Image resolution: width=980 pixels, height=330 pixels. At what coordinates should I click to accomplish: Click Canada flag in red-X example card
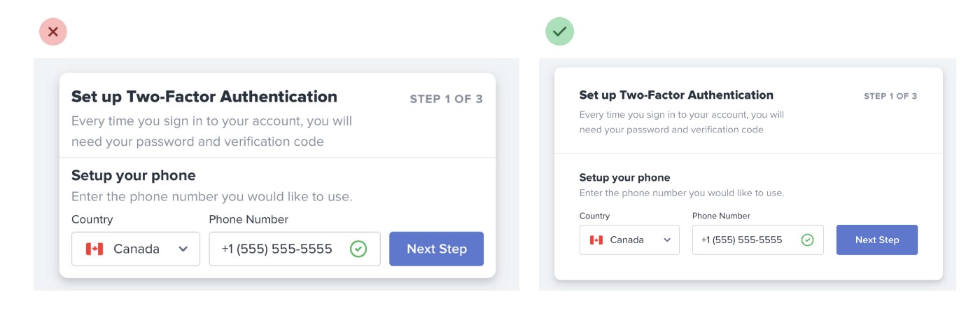pyautogui.click(x=94, y=249)
